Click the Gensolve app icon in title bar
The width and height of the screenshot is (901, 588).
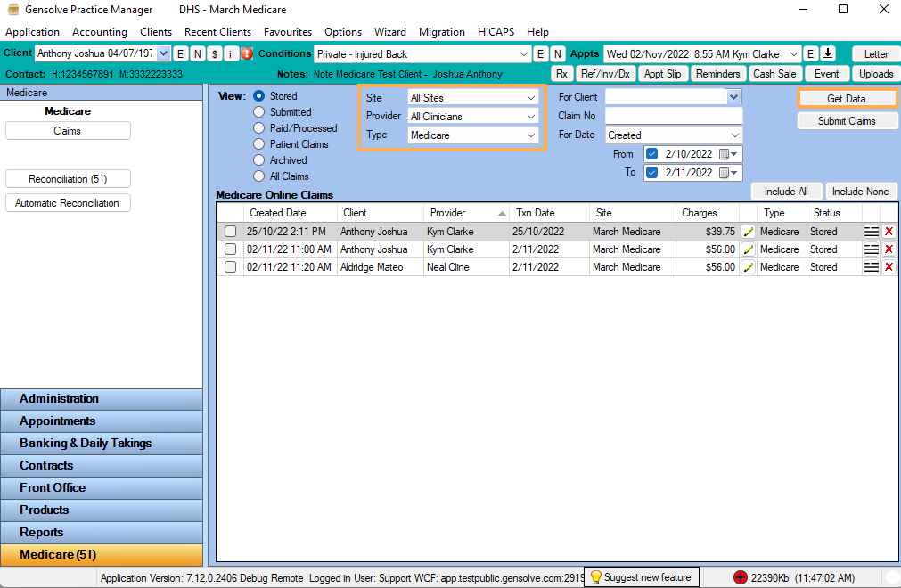[13, 9]
